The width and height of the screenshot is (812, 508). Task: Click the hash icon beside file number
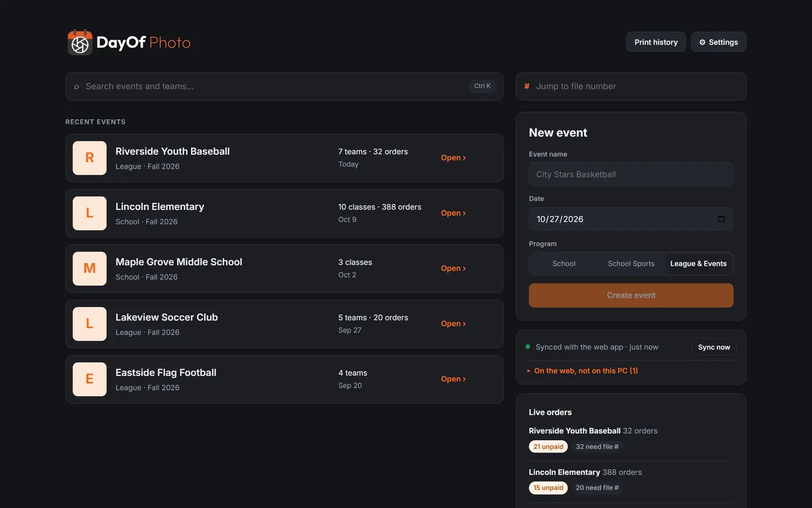(527, 86)
